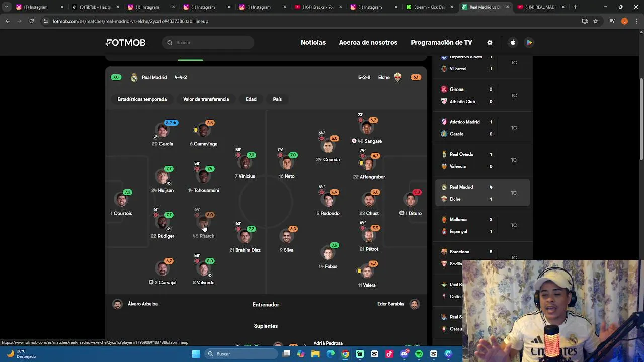Viewport: 644px width, 362px height.
Task: Open the Google Play icon link
Action: (529, 43)
